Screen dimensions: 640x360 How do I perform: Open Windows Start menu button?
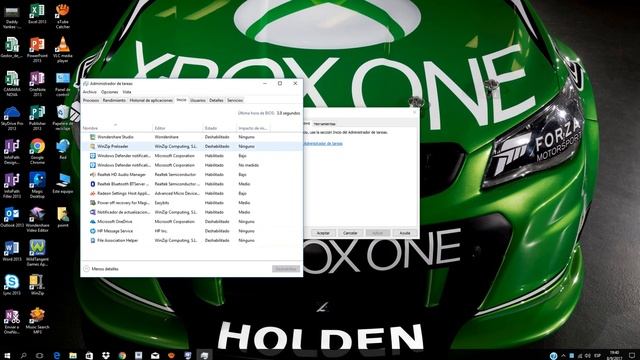(x=7, y=356)
